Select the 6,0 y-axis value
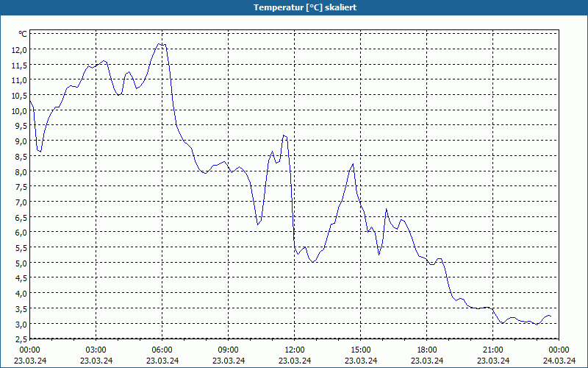588x368 pixels. tap(23, 233)
